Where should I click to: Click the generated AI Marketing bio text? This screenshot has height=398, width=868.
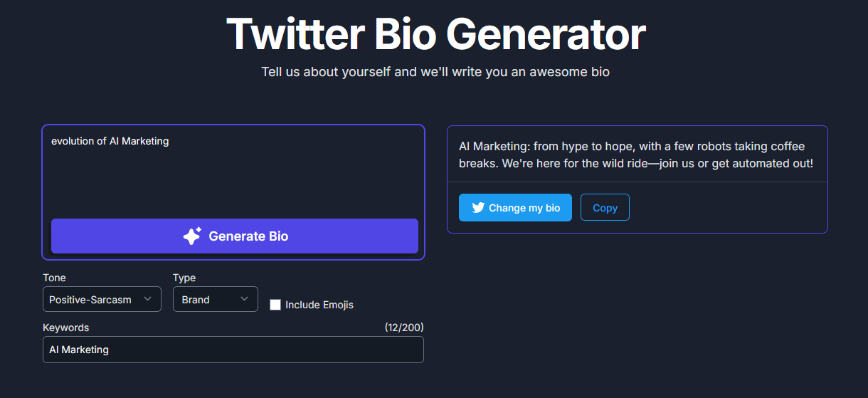(635, 155)
